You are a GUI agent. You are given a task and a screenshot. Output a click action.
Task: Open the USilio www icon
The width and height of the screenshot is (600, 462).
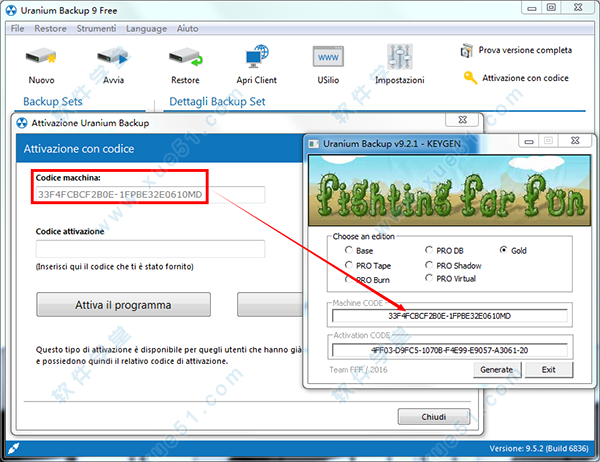point(328,57)
